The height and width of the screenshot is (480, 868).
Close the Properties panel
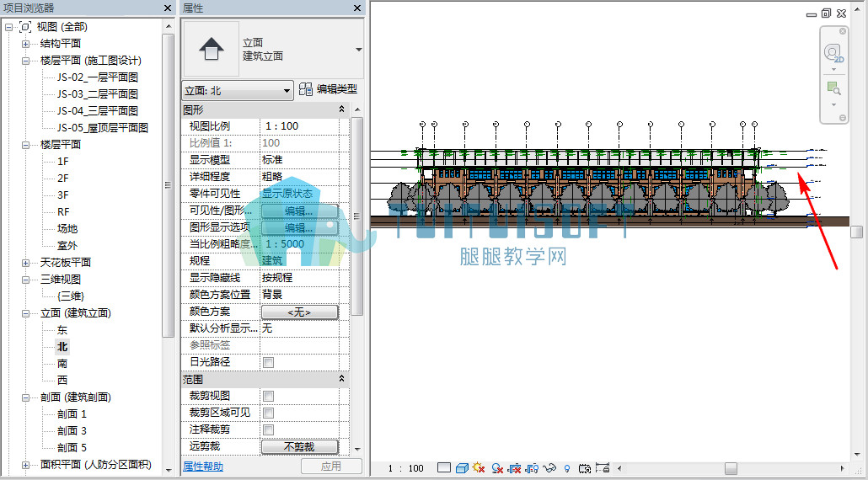click(357, 8)
